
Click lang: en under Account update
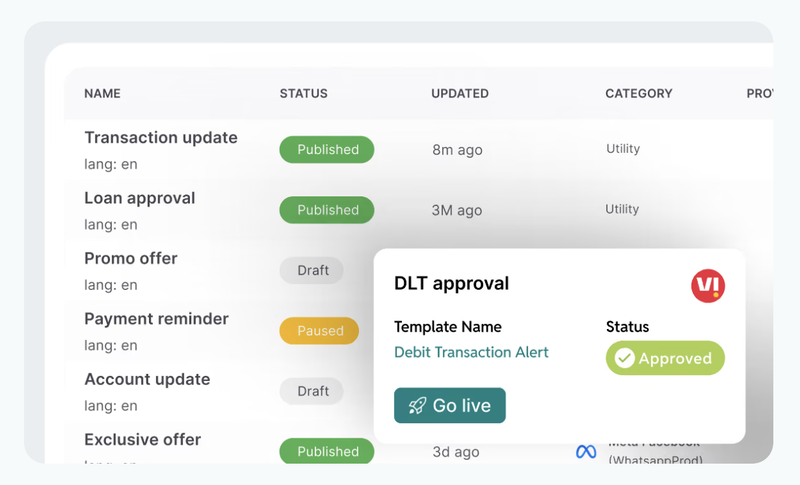(111, 406)
